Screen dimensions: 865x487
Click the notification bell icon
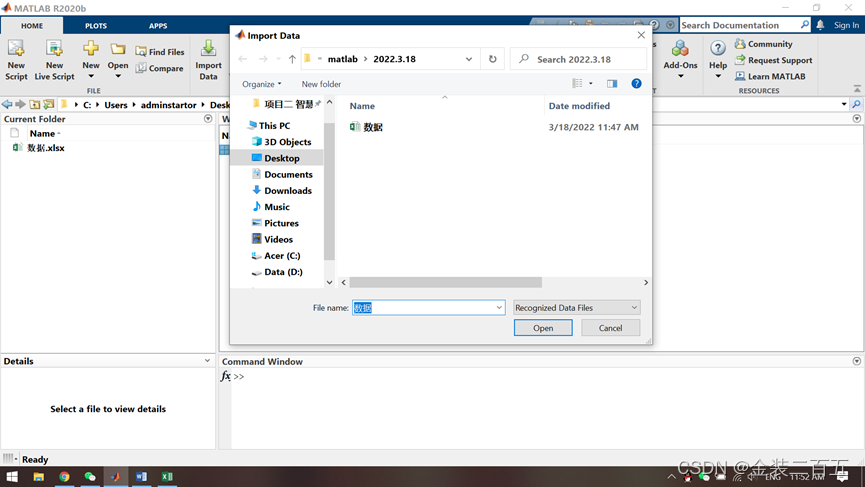pyautogui.click(x=820, y=25)
